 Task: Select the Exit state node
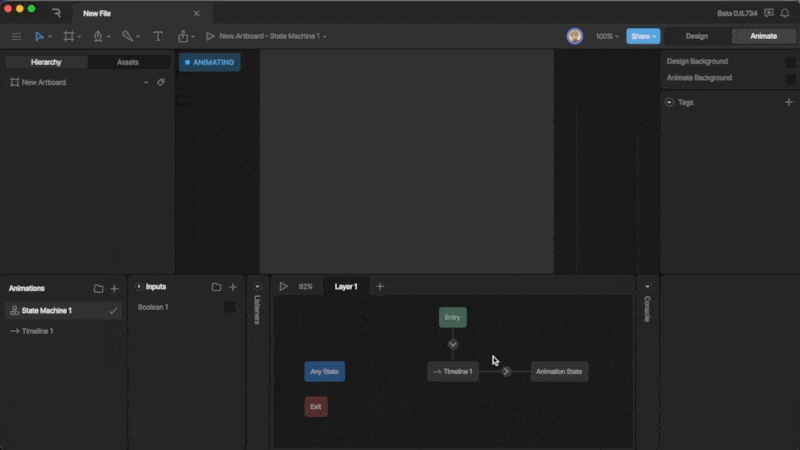tap(316, 407)
